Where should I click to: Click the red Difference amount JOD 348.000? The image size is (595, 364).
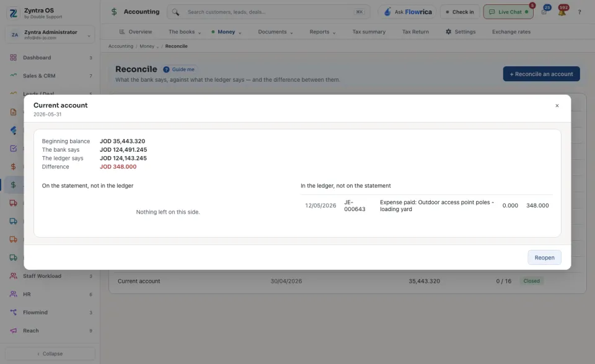pos(118,167)
